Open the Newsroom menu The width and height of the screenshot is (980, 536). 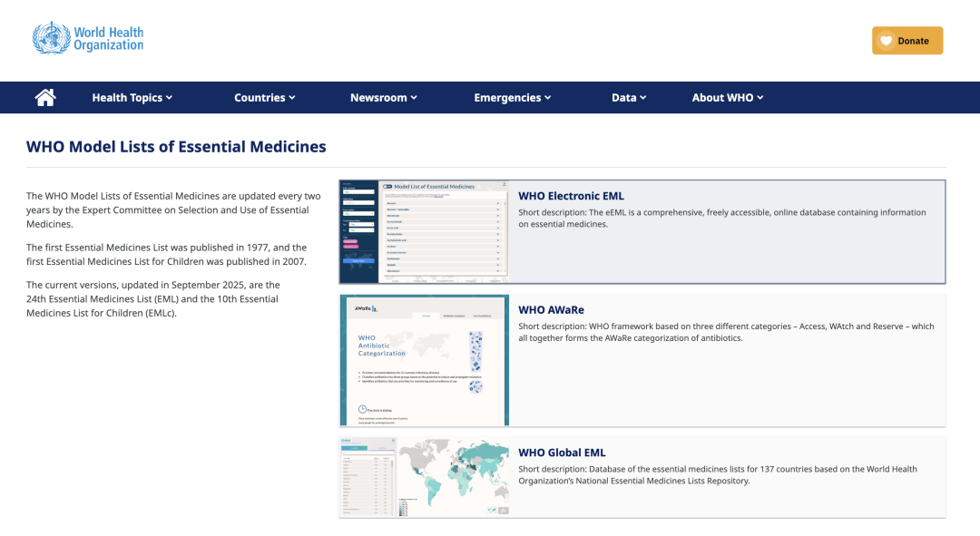click(x=383, y=97)
